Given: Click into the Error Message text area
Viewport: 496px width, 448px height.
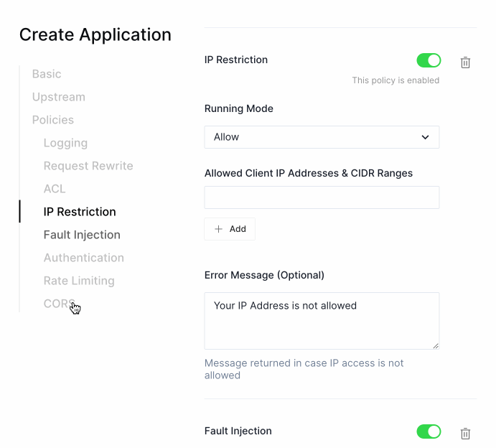Looking at the screenshot, I should click(x=322, y=320).
